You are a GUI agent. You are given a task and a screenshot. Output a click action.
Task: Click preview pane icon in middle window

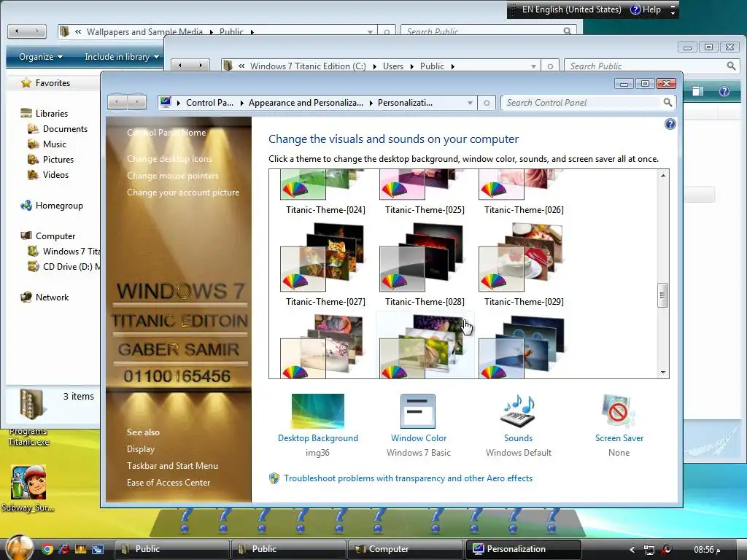(698, 91)
